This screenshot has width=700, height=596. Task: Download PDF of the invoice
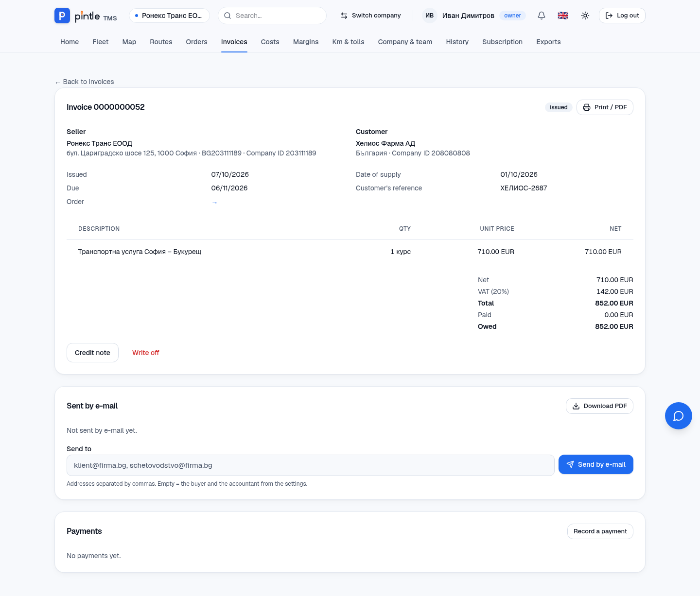(599, 406)
